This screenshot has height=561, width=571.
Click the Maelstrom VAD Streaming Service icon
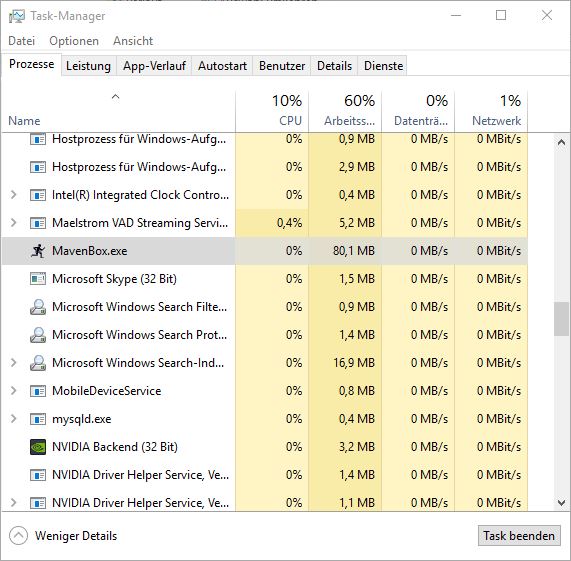(x=38, y=223)
